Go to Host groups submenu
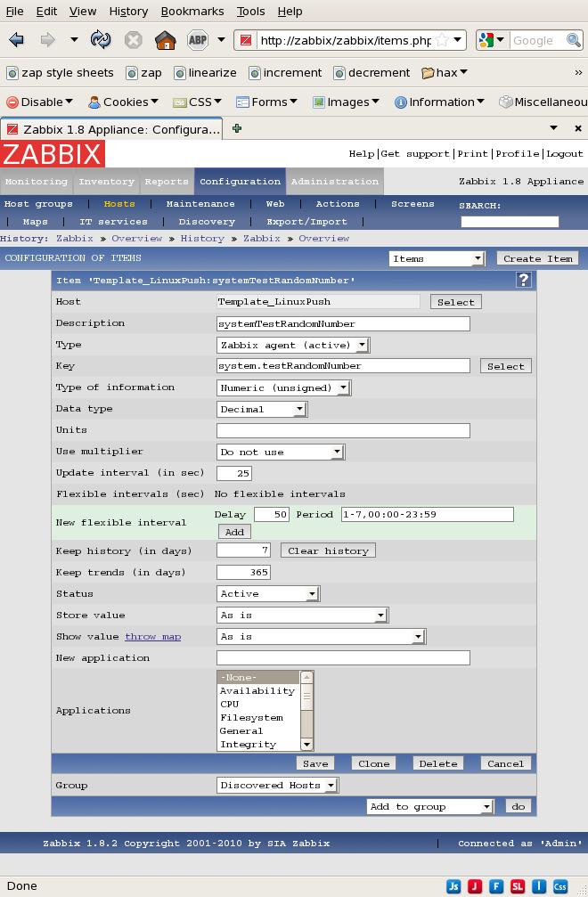Viewport: 588px width, 897px height. click(38, 204)
